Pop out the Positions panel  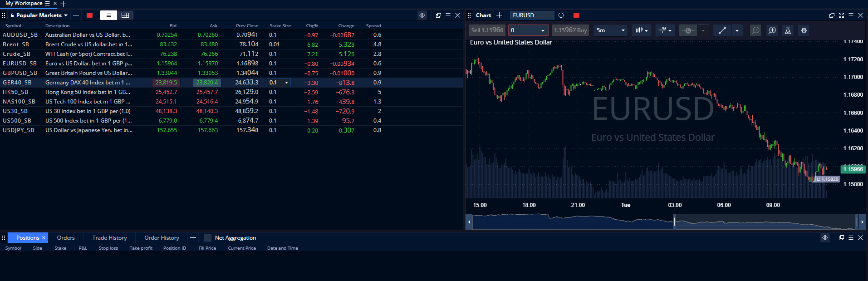tap(841, 238)
